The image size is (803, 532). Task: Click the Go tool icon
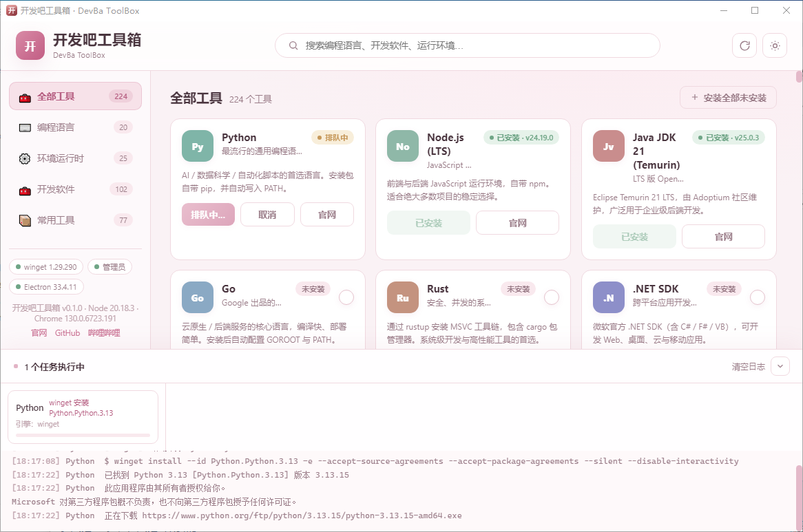198,297
